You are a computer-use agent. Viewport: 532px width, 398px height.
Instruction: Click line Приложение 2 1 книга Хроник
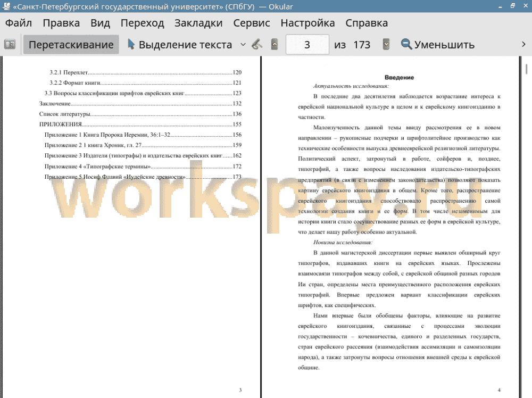143,145
